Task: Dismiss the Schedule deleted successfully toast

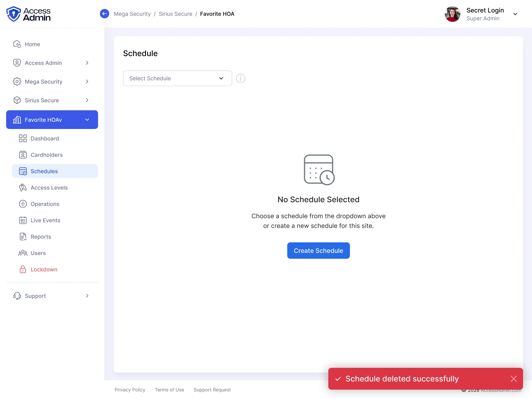Action: tap(514, 379)
